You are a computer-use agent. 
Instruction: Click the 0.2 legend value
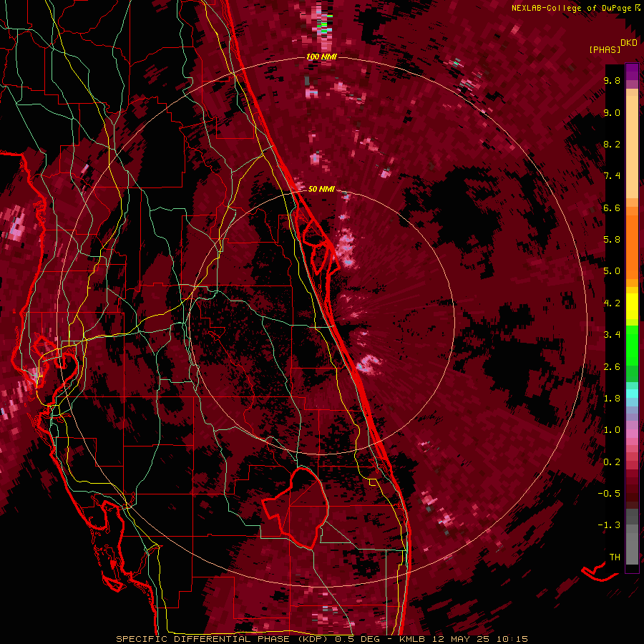pos(612,462)
